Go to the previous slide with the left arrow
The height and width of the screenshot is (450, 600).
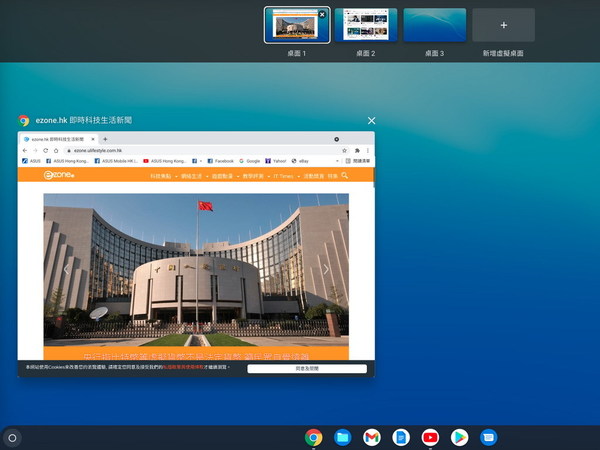pos(66,269)
